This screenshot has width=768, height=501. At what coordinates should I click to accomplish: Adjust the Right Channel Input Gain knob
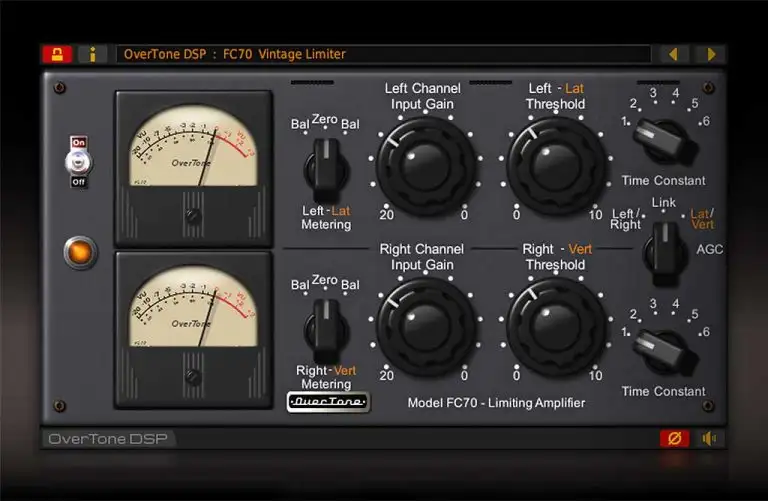(425, 326)
